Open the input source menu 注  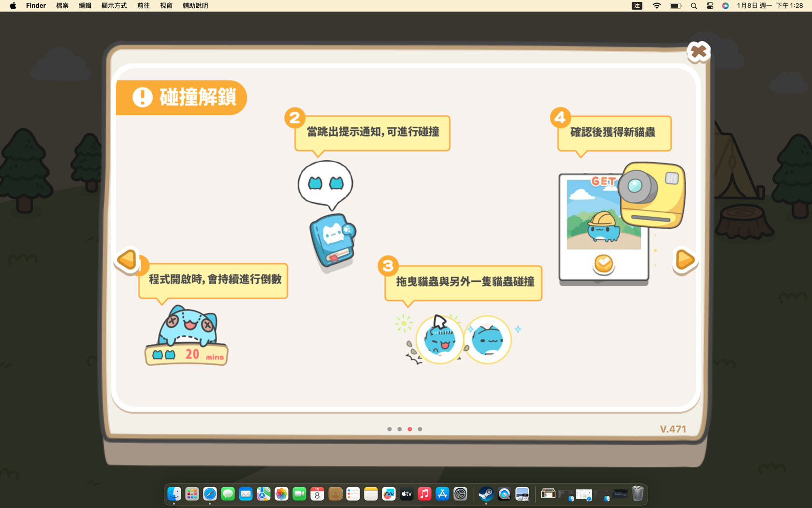click(637, 6)
